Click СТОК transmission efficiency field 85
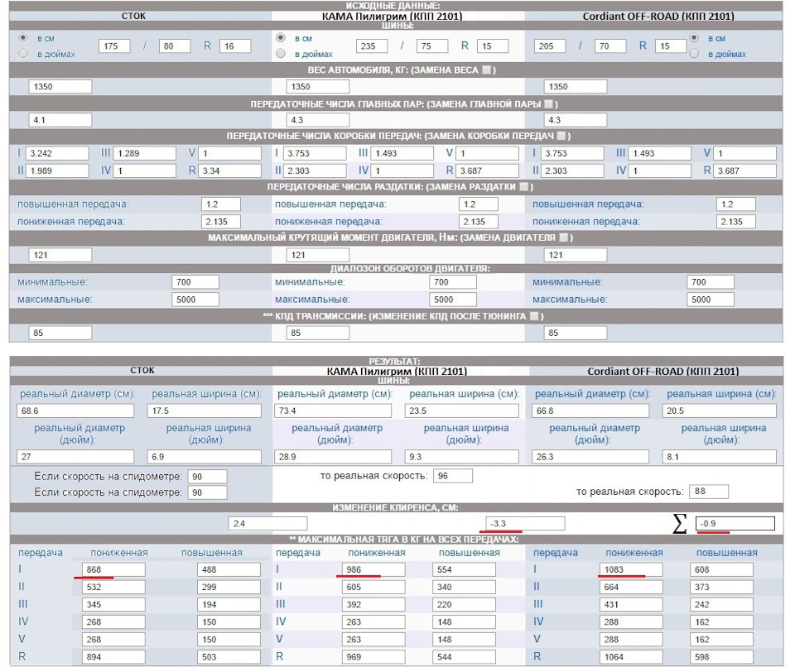This screenshot has height=672, width=795. (x=60, y=333)
